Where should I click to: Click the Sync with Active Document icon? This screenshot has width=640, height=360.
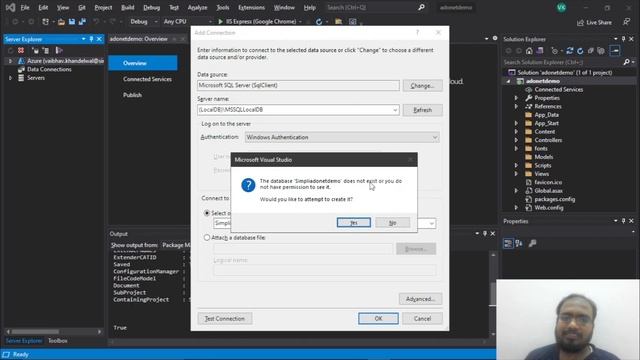coord(570,51)
